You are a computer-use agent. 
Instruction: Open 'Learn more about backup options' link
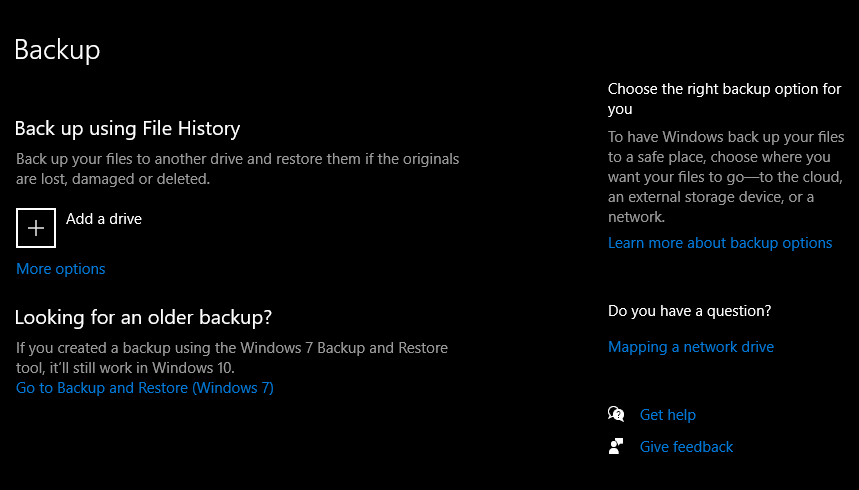click(720, 243)
